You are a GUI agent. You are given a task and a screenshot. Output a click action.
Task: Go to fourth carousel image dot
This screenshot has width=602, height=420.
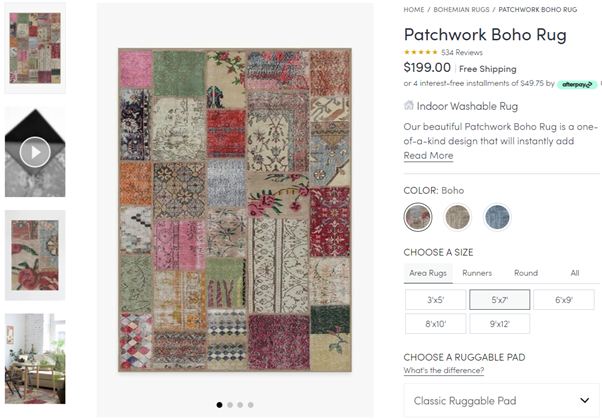251,405
